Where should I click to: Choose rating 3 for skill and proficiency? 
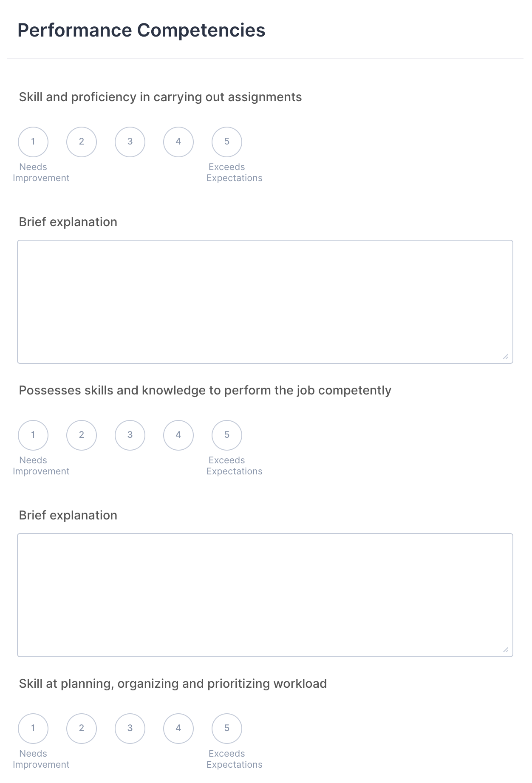coord(130,142)
